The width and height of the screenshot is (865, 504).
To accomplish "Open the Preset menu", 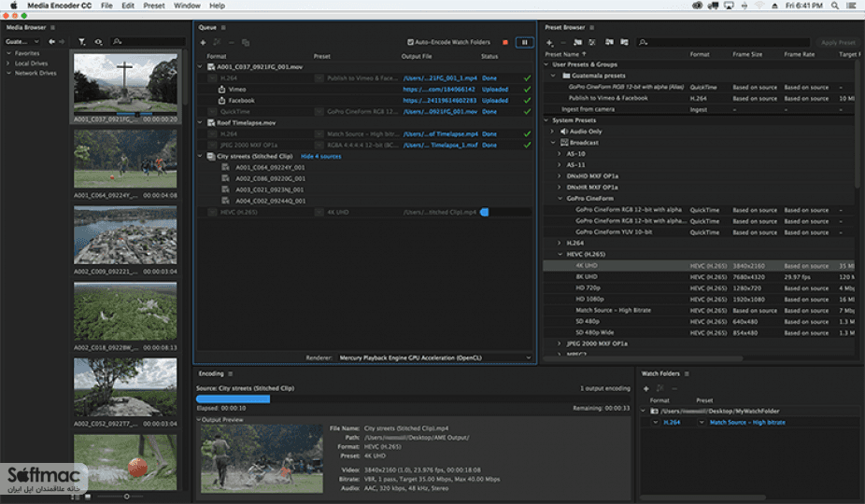I will [x=154, y=6].
